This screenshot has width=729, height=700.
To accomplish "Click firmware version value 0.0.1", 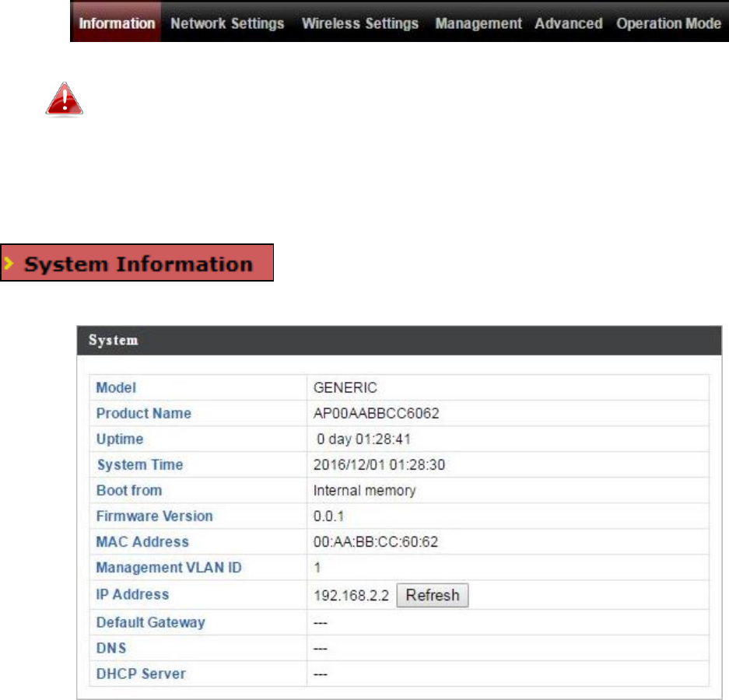I will [x=328, y=516].
